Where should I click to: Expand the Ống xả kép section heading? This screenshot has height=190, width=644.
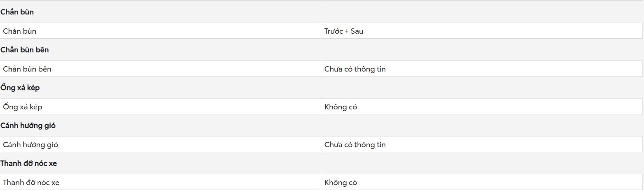pos(20,88)
